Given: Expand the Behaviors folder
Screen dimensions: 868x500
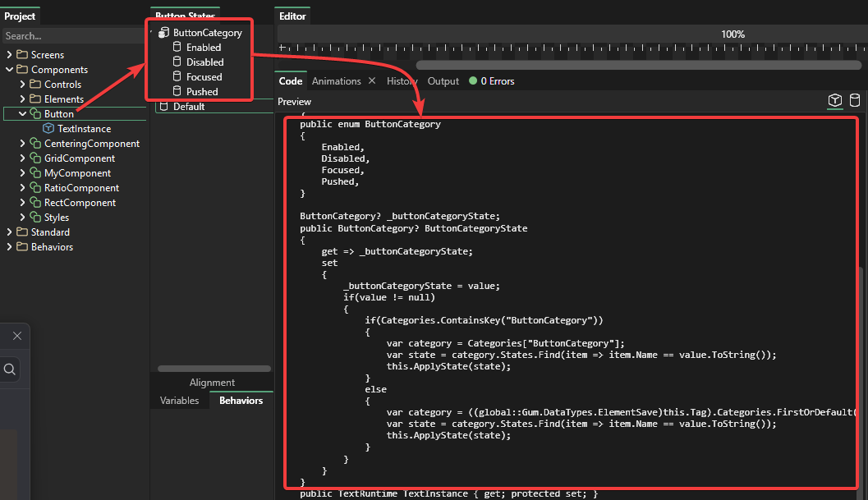Looking at the screenshot, I should [x=9, y=247].
